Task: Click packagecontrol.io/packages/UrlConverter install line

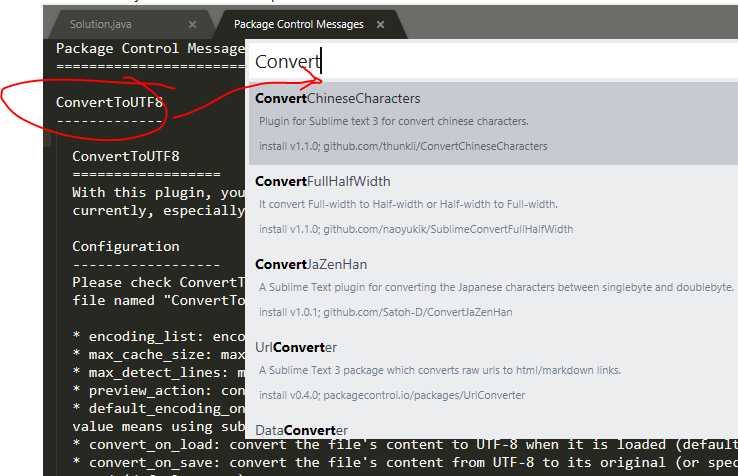Action: [392, 395]
